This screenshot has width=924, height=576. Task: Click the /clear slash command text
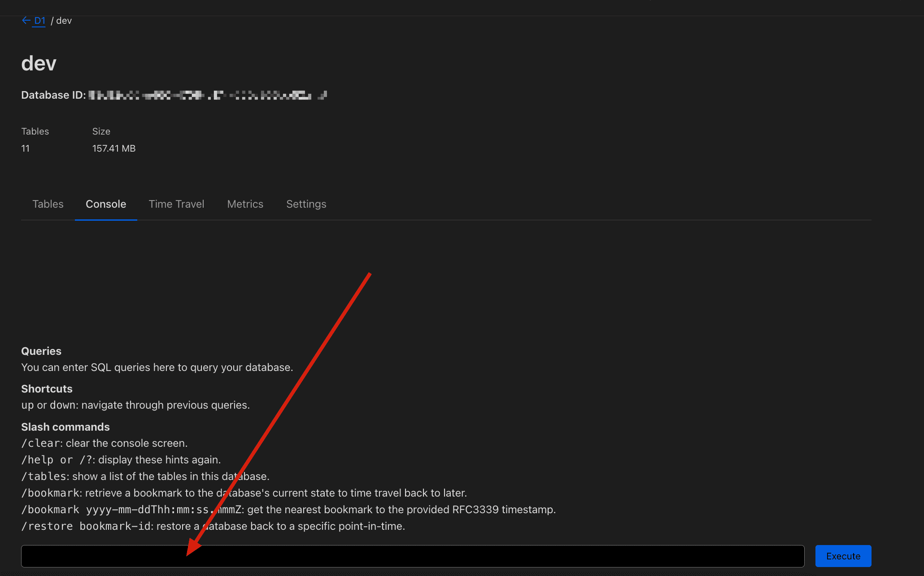[41, 443]
